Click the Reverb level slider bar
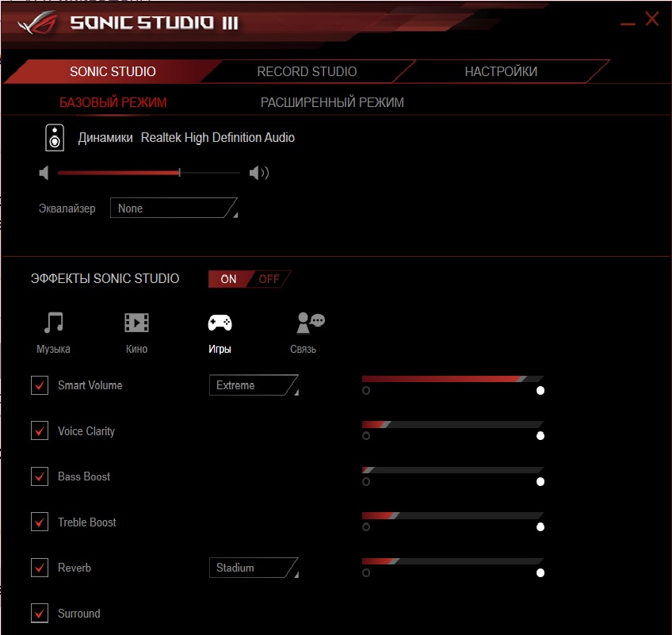 (453, 561)
